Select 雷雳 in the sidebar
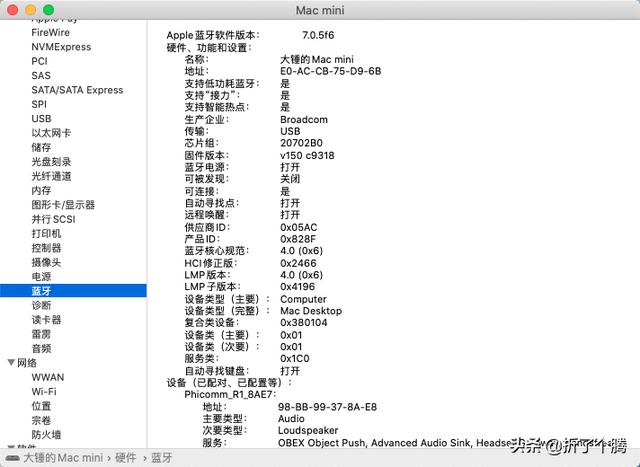Image resolution: width=640 pixels, height=467 pixels. point(41,334)
